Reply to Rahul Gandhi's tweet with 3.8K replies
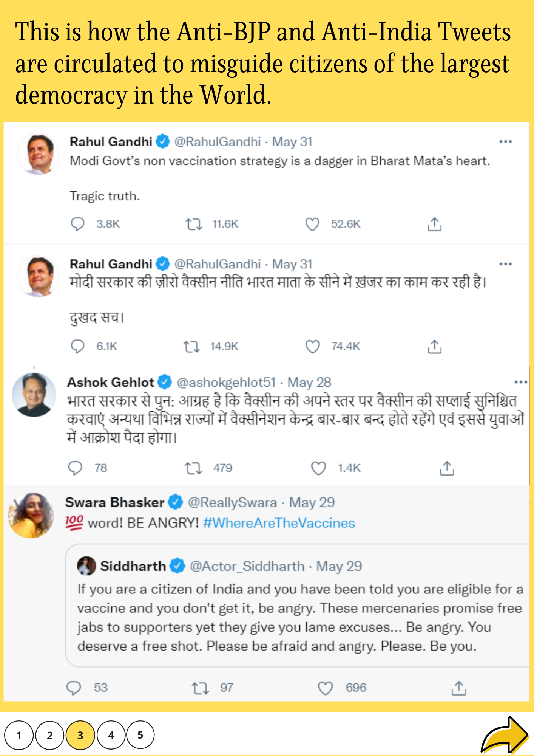This screenshot has width=534, height=756. tap(77, 224)
